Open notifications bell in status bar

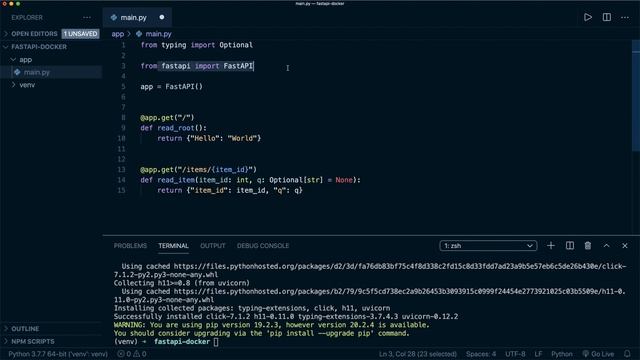click(x=627, y=354)
